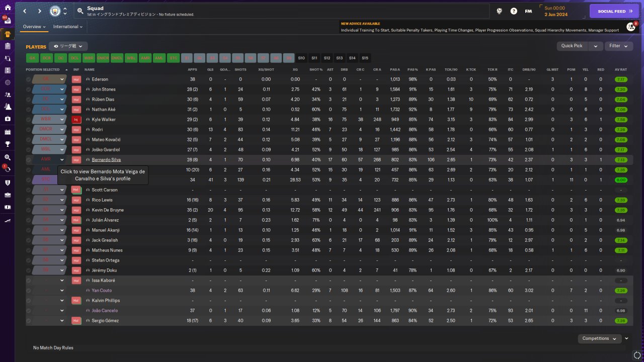This screenshot has width=644, height=362.
Task: Expand position dropdown in Kyle Walker's row
Action: tap(62, 120)
